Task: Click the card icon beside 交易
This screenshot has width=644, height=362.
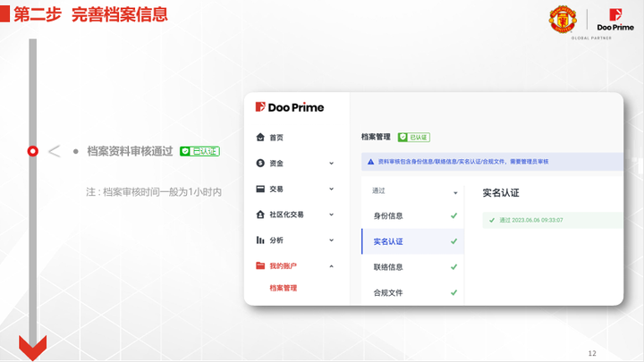Action: point(260,189)
